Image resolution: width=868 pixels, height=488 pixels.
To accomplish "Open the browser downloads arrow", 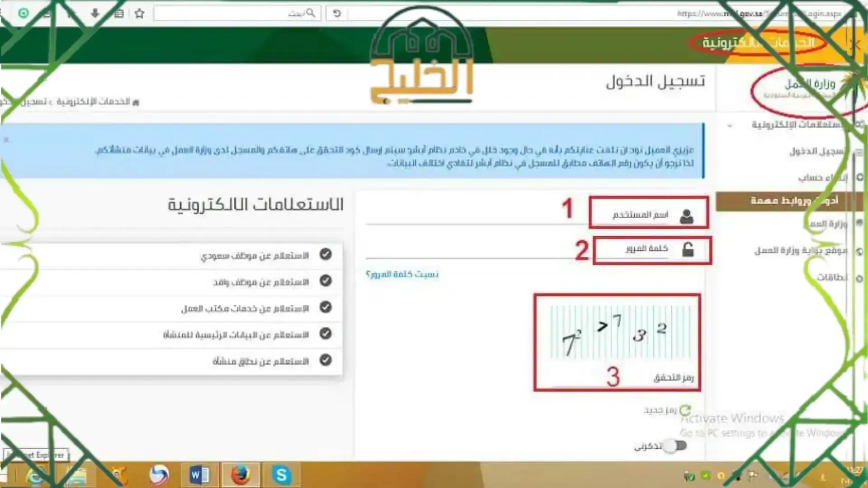I will point(95,13).
